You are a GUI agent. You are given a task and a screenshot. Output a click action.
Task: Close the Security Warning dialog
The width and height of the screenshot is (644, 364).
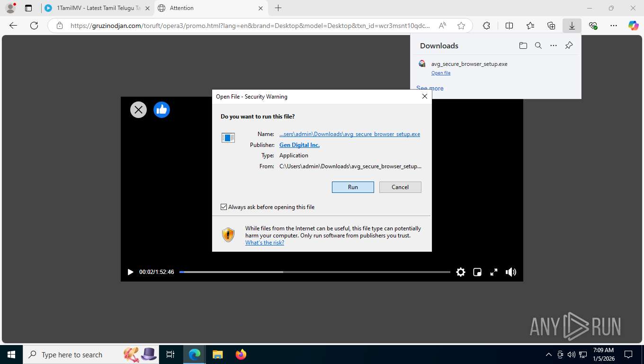coord(425,96)
